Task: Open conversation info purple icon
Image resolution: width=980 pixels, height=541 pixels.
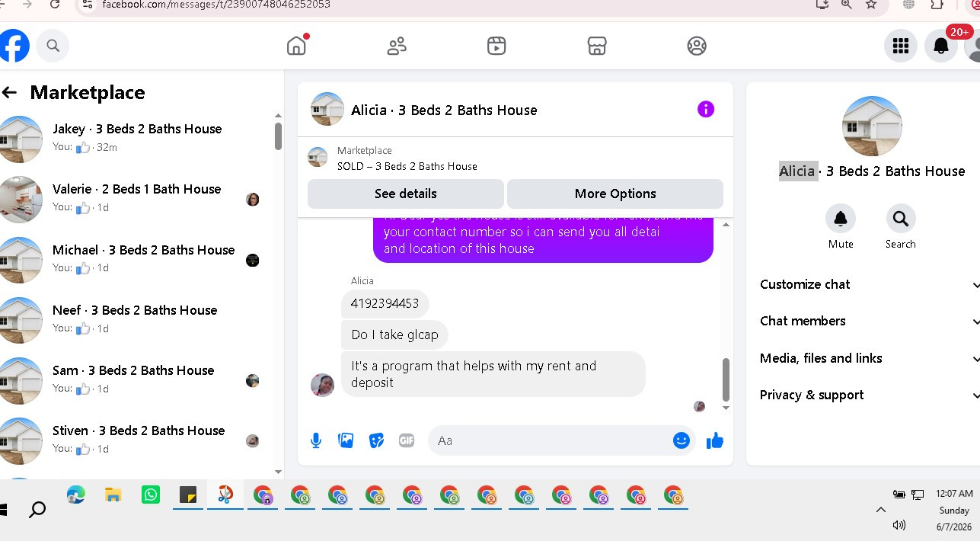Action: coord(706,109)
